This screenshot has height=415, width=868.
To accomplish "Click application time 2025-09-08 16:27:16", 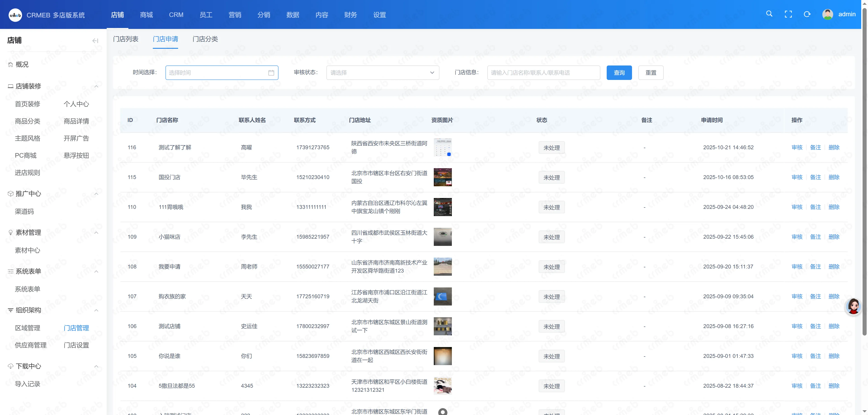I will (x=728, y=326).
